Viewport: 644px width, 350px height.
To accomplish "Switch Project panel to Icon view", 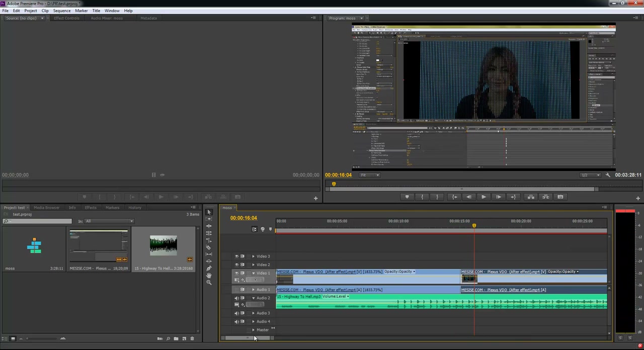I will (x=13, y=339).
